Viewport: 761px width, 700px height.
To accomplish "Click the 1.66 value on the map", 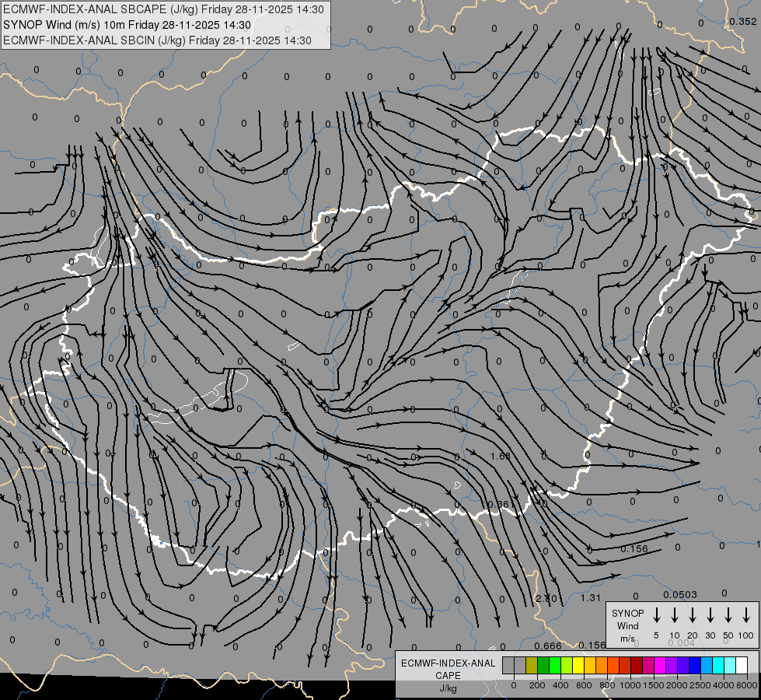I will pos(501,456).
